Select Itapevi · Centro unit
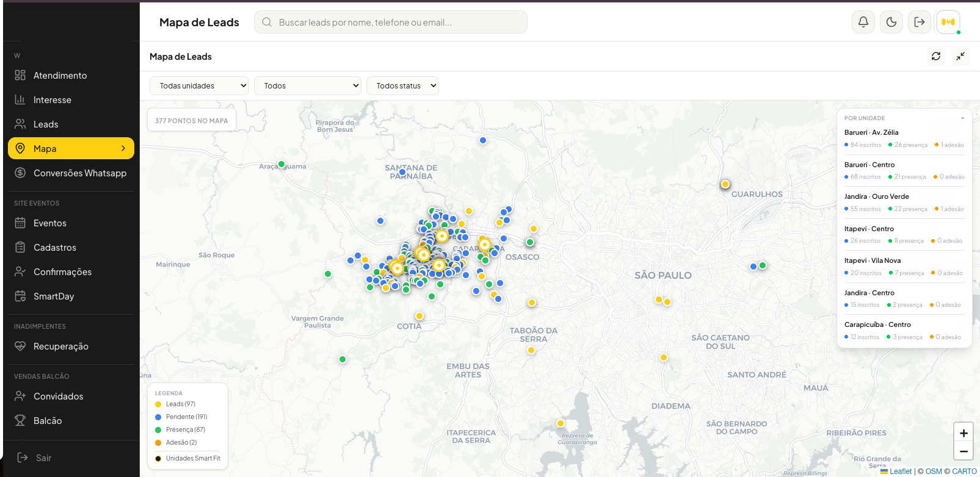The image size is (980, 477). pos(904,235)
